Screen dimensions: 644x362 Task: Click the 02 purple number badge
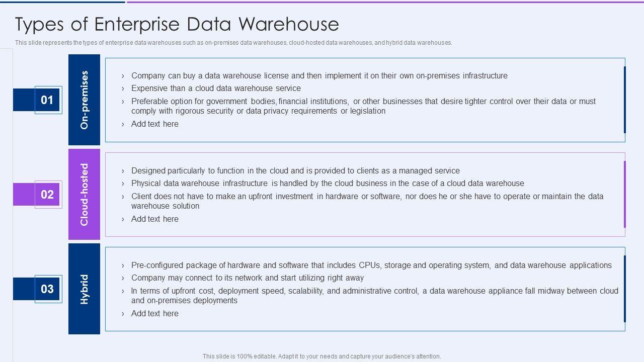47,195
